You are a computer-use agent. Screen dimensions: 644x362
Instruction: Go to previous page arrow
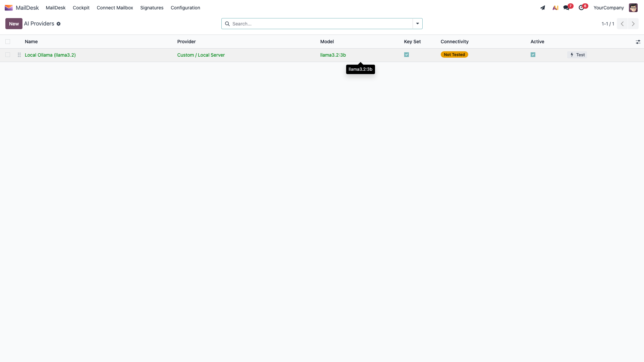(x=622, y=24)
